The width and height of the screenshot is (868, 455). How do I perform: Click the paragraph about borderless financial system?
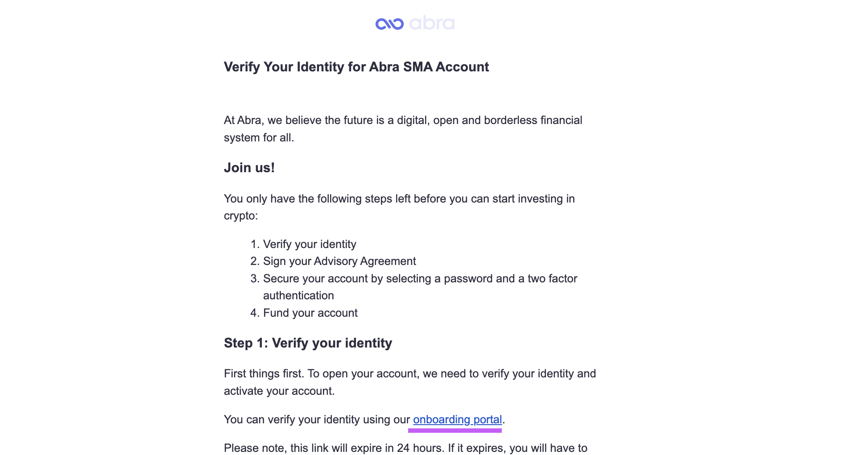(x=403, y=129)
